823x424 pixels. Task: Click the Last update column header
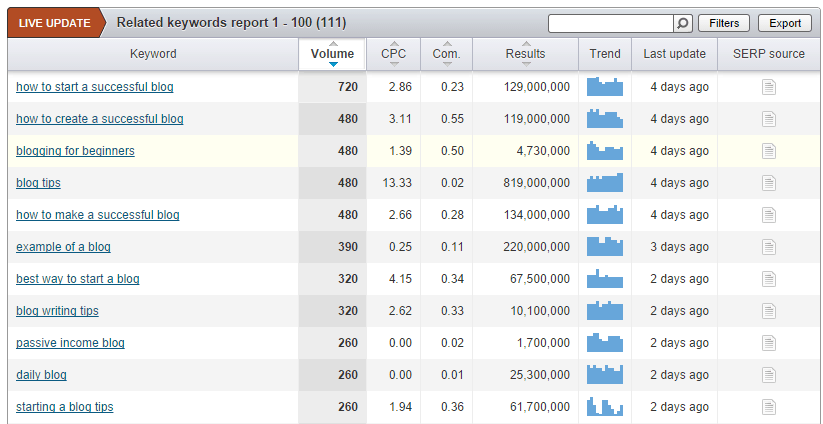click(674, 54)
